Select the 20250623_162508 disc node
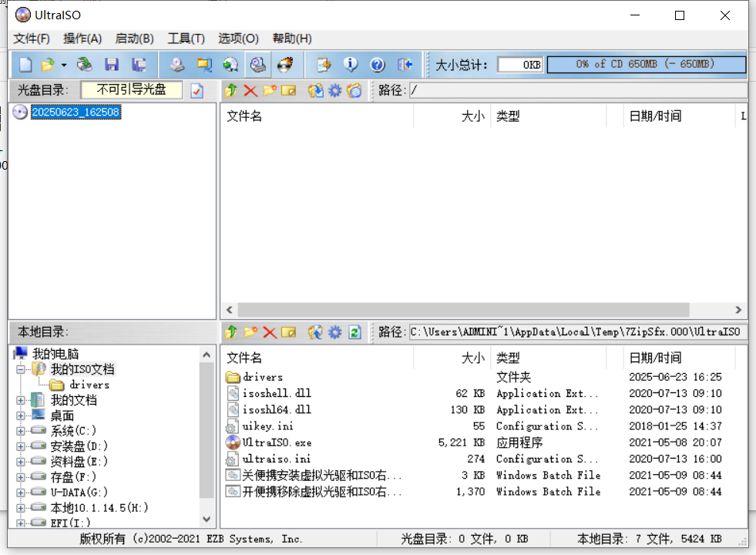 click(76, 112)
